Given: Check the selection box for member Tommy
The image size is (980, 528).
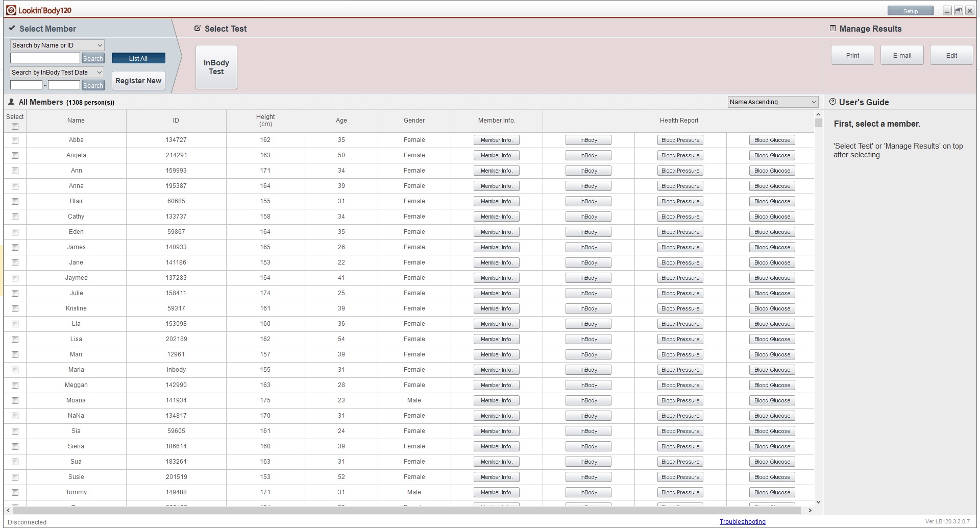Looking at the screenshot, I should [15, 493].
